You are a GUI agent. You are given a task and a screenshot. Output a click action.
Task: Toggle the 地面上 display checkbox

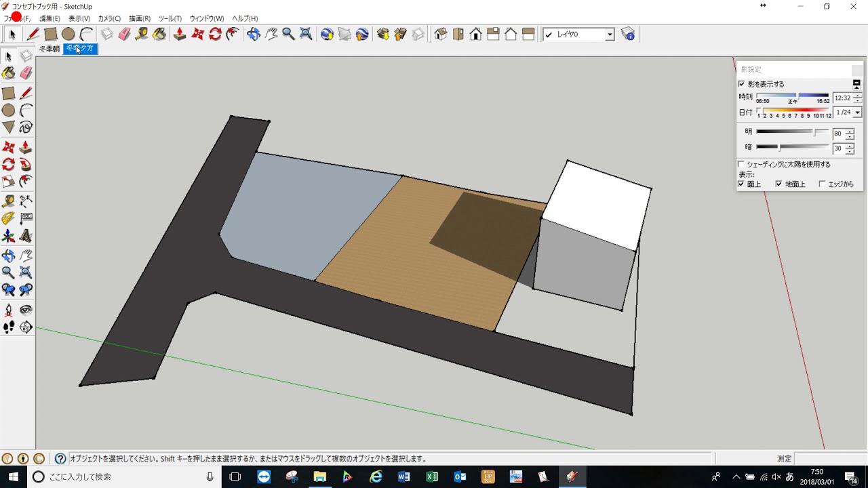(778, 184)
